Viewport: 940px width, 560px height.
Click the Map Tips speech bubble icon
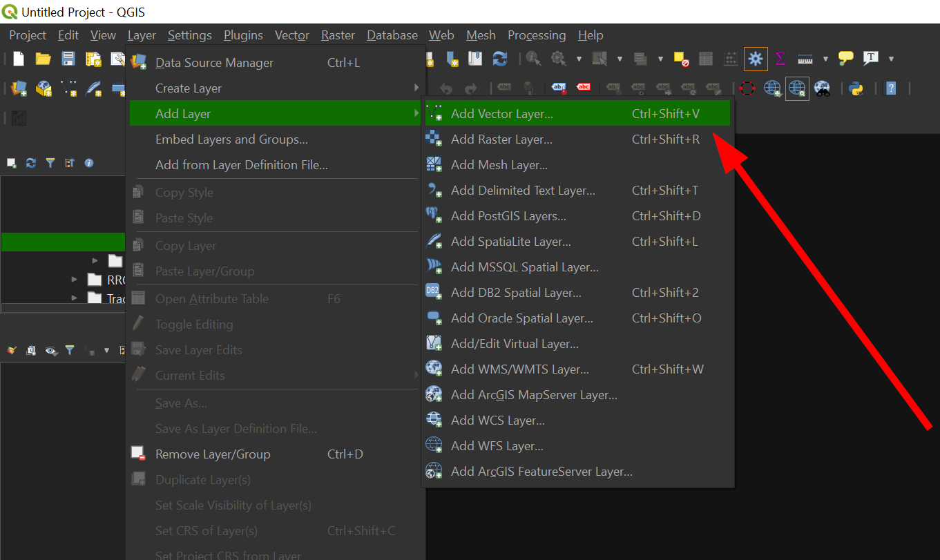click(x=846, y=59)
